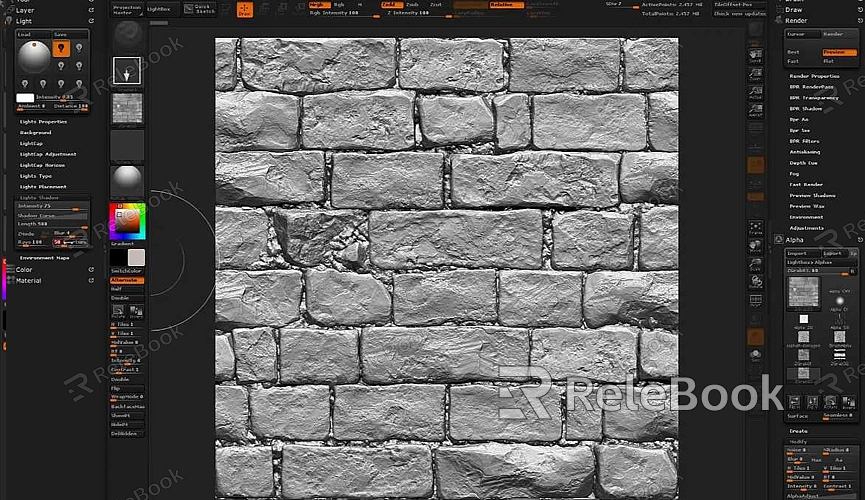The width and height of the screenshot is (865, 500).
Task: Open the empty texture slot on left shelf
Action: 127,145
